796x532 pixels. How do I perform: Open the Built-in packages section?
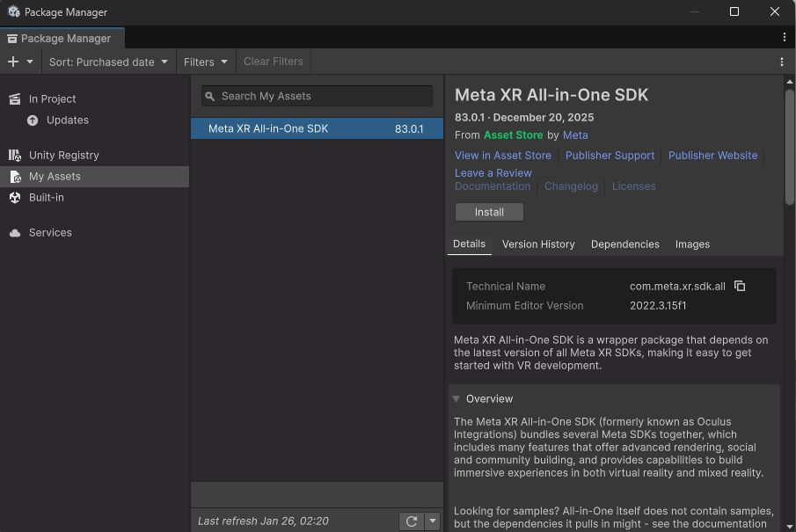point(15,197)
